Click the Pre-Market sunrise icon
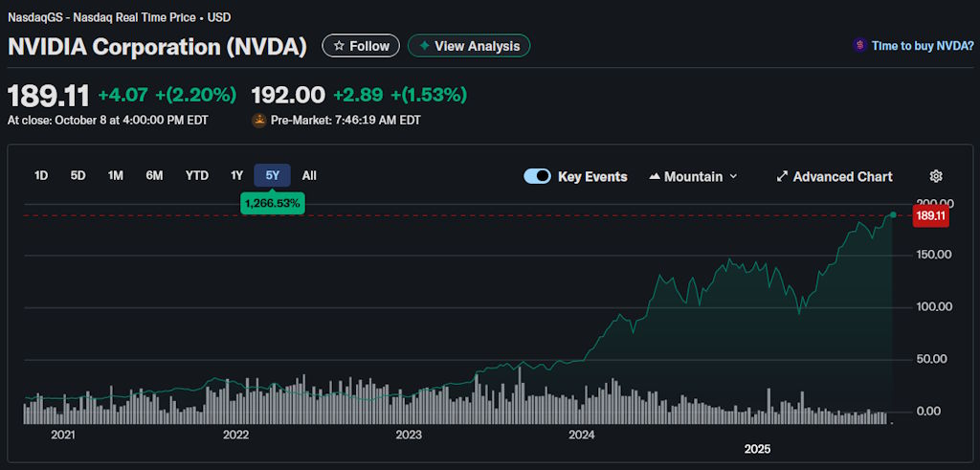The image size is (980, 470). tap(258, 121)
